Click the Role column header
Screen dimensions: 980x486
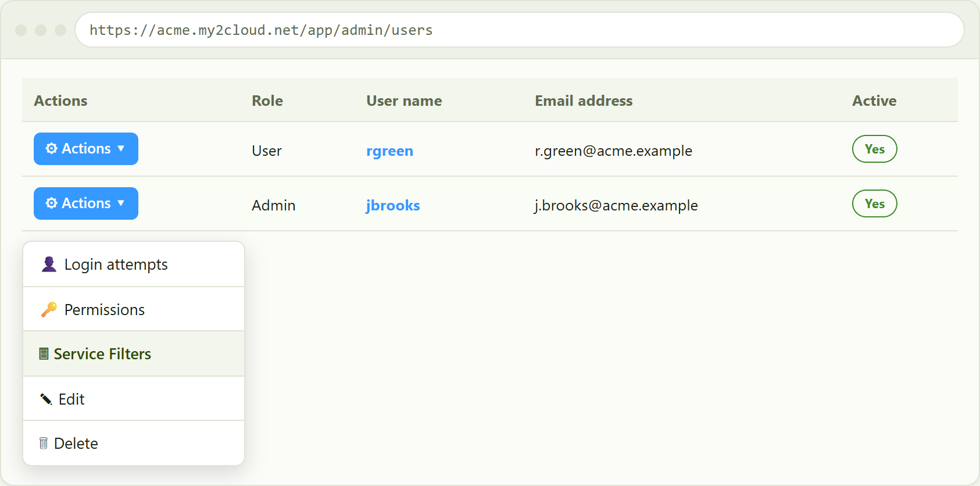tap(267, 101)
